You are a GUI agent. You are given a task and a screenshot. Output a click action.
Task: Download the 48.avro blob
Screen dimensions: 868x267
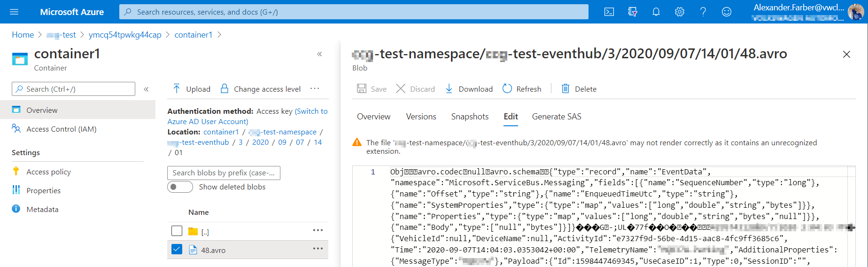[x=469, y=89]
